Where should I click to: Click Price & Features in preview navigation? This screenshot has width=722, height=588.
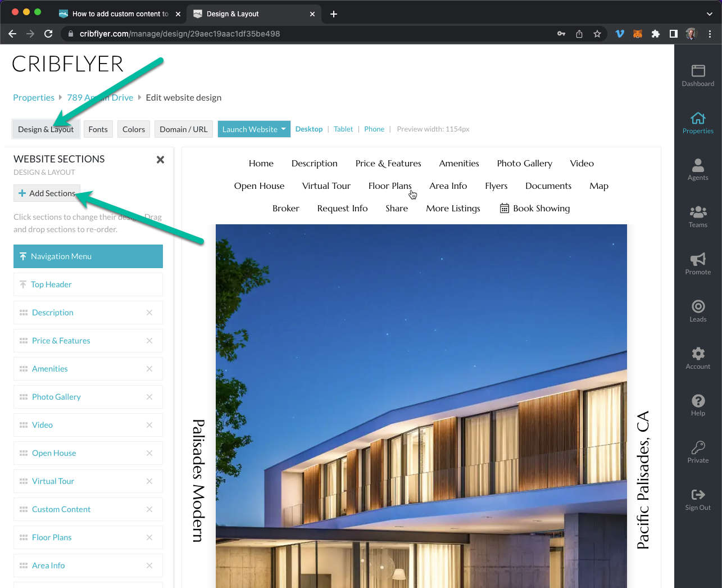click(388, 164)
